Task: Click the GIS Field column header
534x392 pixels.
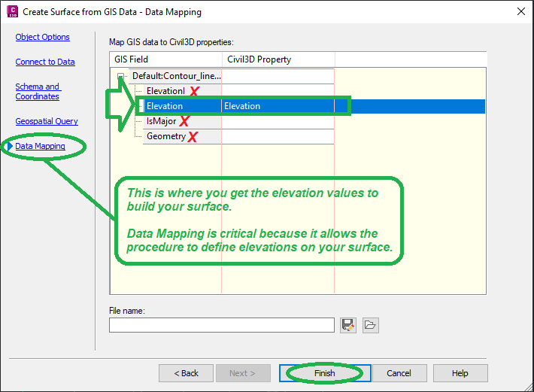Action: tap(166, 59)
